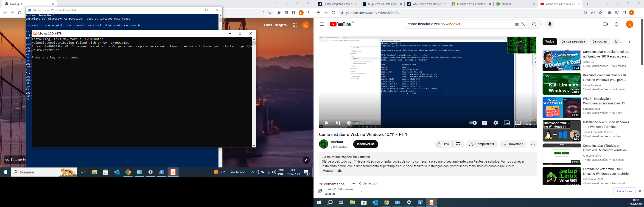
Task: Open extensions puzzle icon in YouTube window
Action: [610, 13]
